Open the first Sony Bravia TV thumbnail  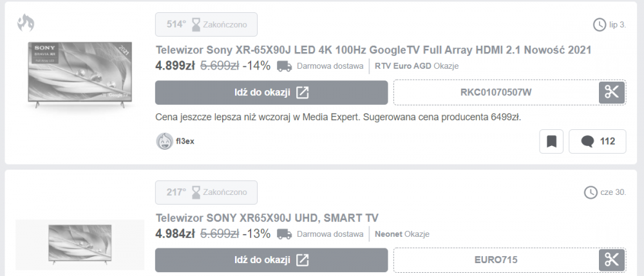pos(80,73)
